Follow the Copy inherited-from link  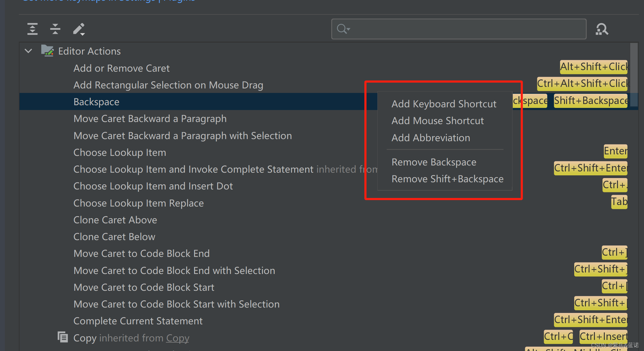(x=178, y=338)
